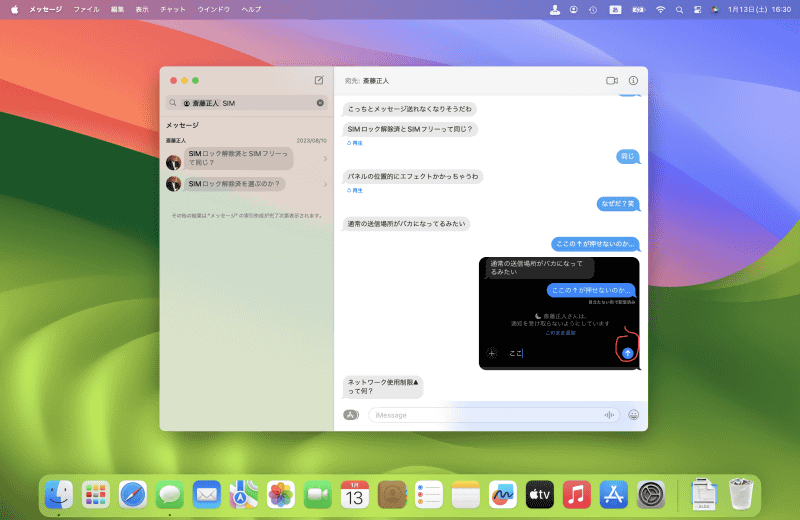Open Spotlight search from menu bar
The height and width of the screenshot is (520, 800).
[679, 9]
